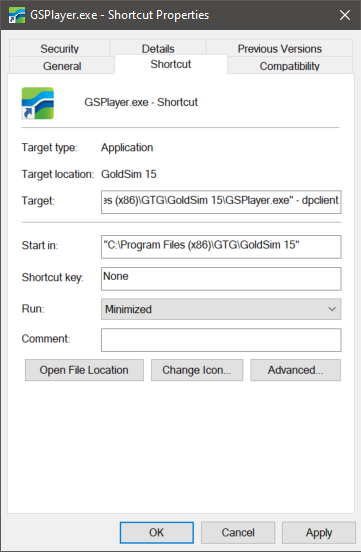The height and width of the screenshot is (552, 361).
Task: Click the Change Icon... button
Action: (x=197, y=370)
